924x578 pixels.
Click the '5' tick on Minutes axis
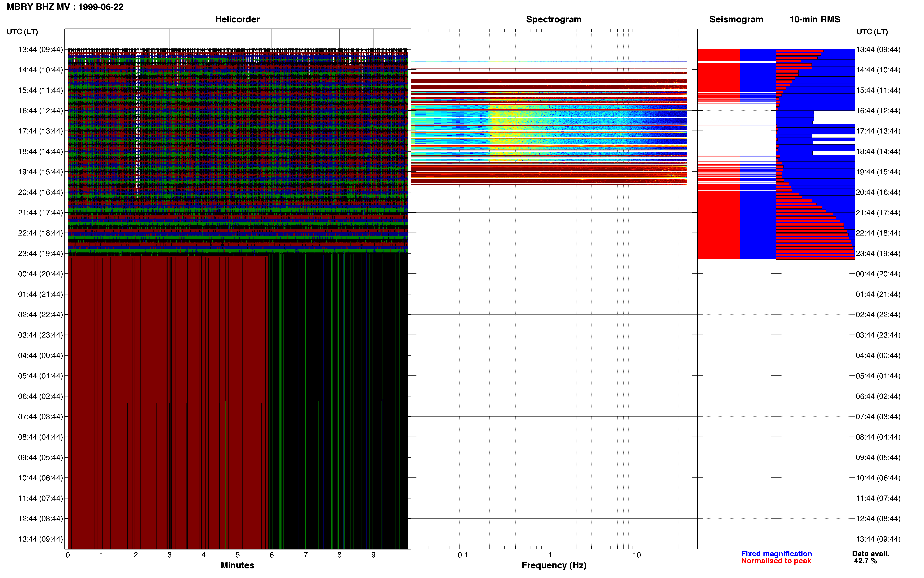[238, 555]
